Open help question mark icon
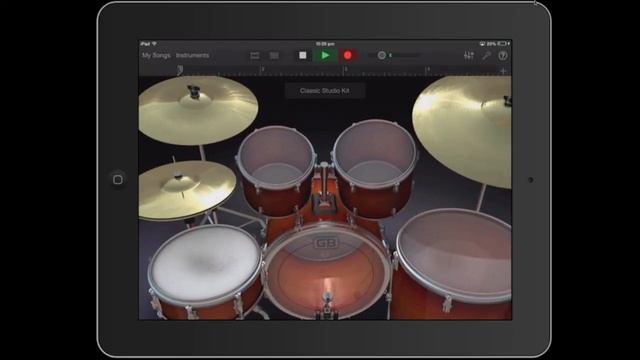 tap(503, 55)
